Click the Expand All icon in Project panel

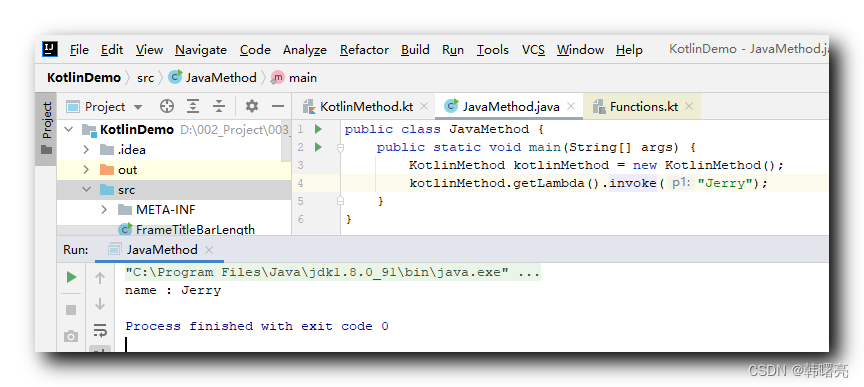(x=193, y=106)
